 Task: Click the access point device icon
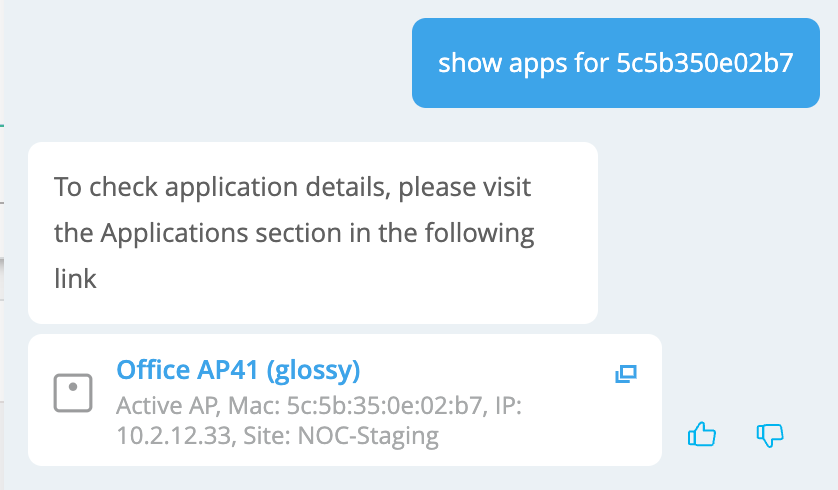(73, 393)
